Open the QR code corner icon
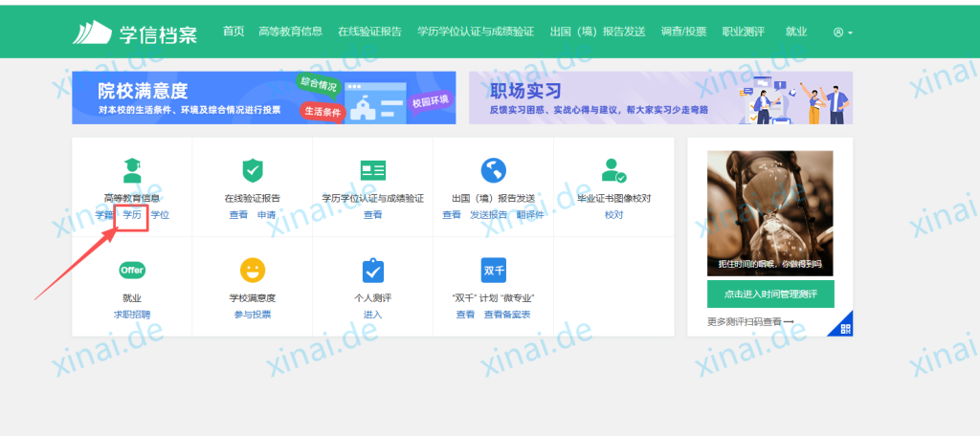 844,328
